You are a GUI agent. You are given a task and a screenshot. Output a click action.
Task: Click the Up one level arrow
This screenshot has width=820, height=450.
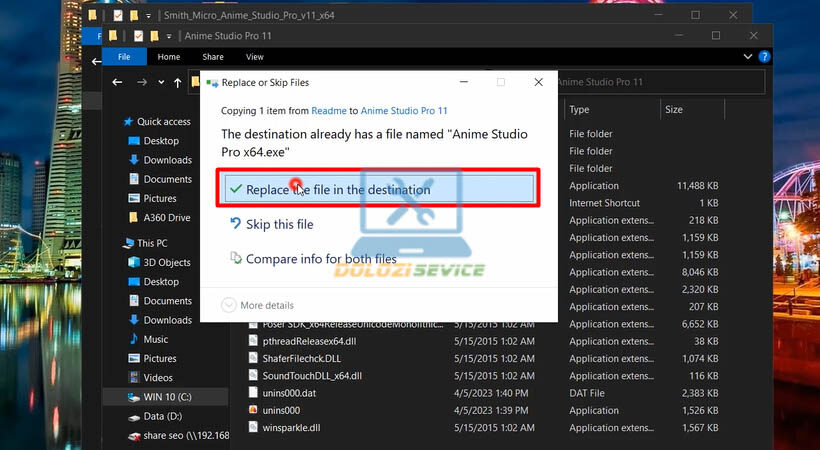tap(177, 82)
